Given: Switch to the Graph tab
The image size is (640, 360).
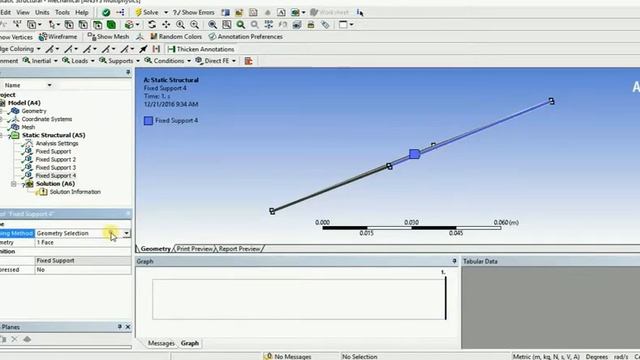Looking at the screenshot, I should pos(190,343).
